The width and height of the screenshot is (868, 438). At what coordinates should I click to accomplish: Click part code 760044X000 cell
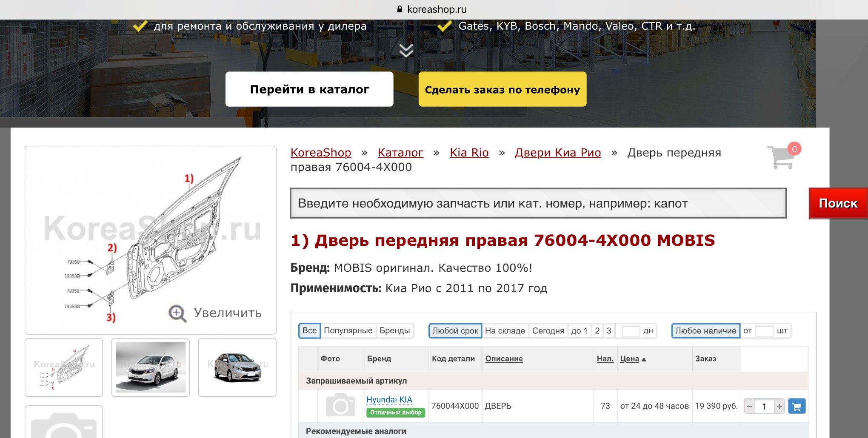[x=455, y=406]
